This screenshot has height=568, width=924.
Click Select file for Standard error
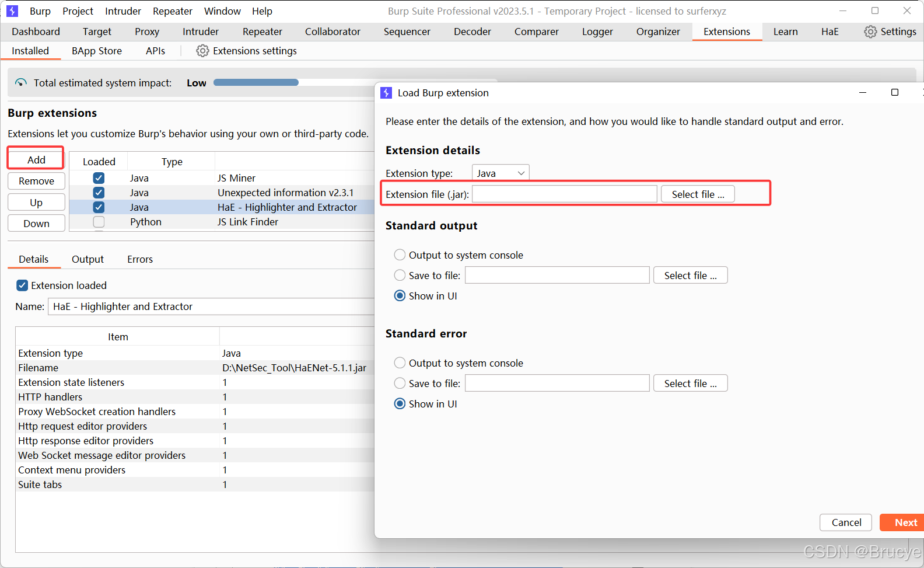(691, 384)
